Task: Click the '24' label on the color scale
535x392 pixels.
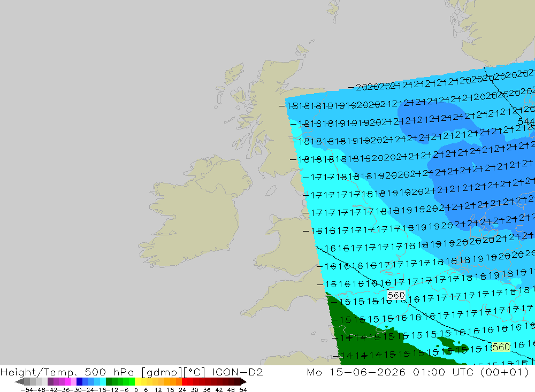Action: coord(182,390)
